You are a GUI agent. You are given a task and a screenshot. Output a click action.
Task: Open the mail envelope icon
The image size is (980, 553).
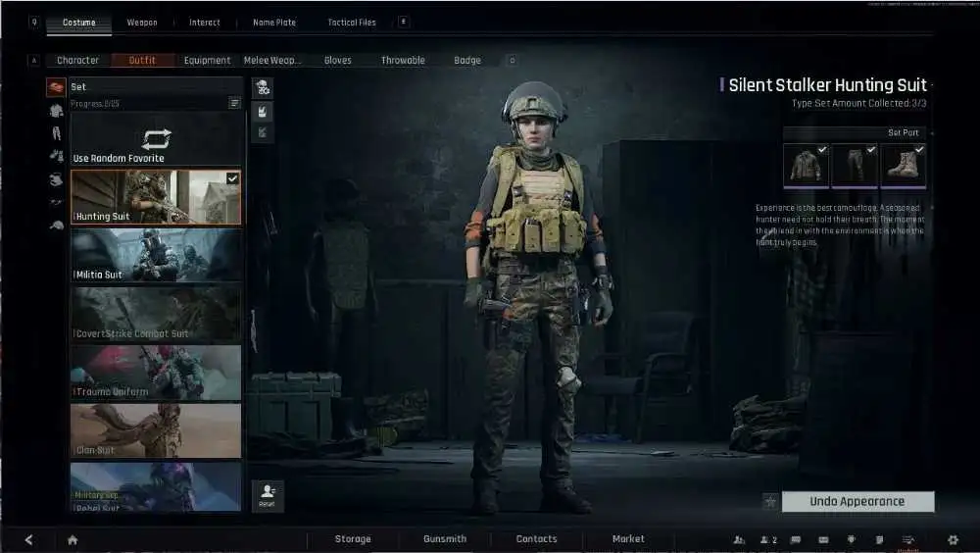point(824,539)
